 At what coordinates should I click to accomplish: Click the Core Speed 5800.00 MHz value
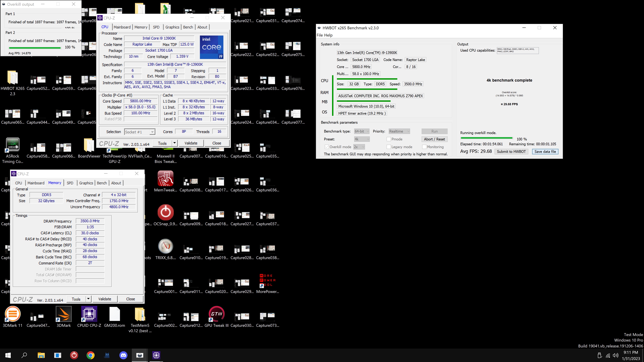point(141,101)
